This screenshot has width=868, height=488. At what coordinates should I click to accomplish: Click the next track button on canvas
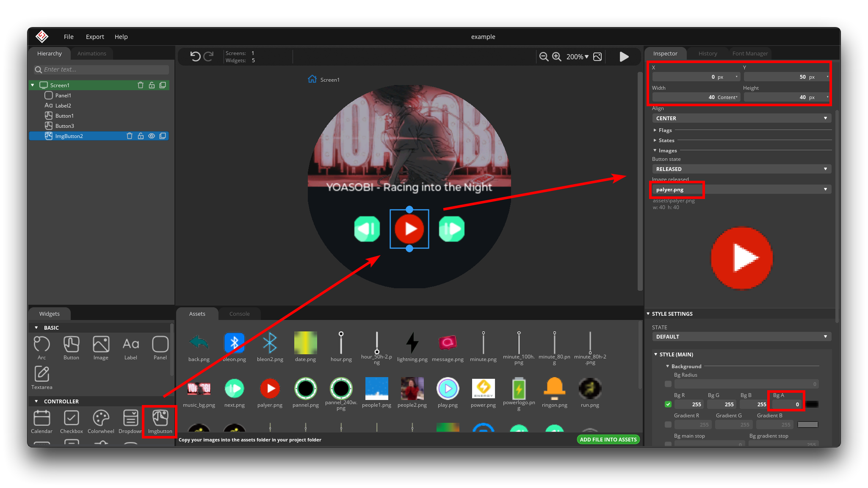451,229
